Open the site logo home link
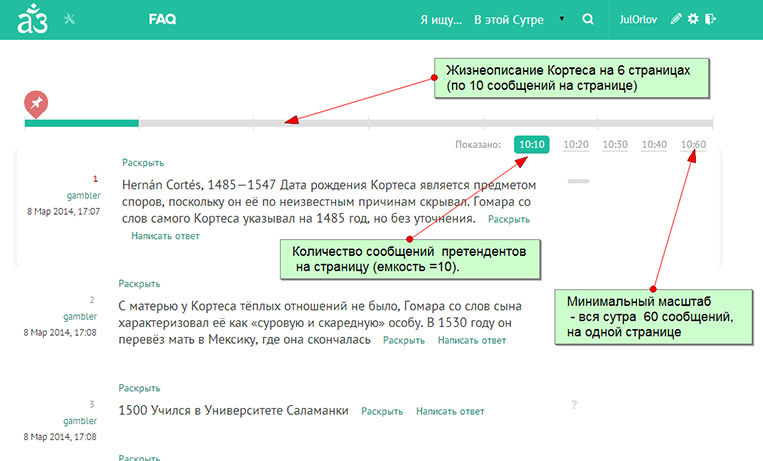Image resolution: width=763 pixels, height=461 pixels. click(x=33, y=19)
